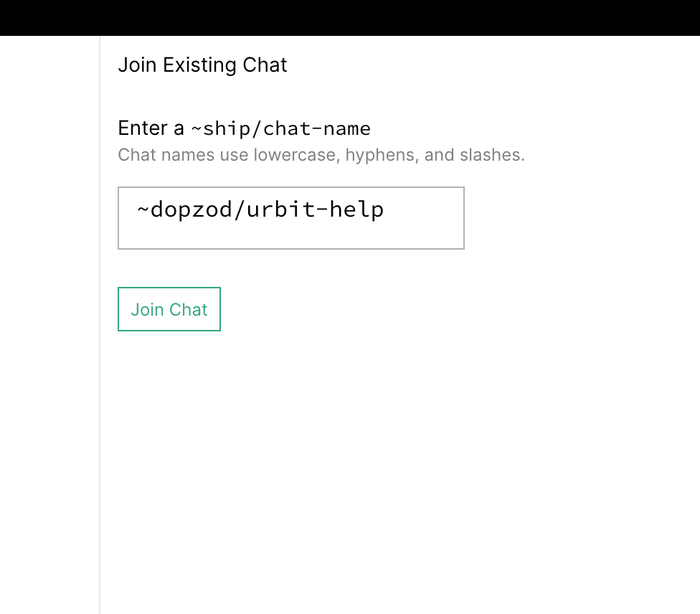Click the sidebar divider line
The width and height of the screenshot is (700, 614).
click(99, 323)
